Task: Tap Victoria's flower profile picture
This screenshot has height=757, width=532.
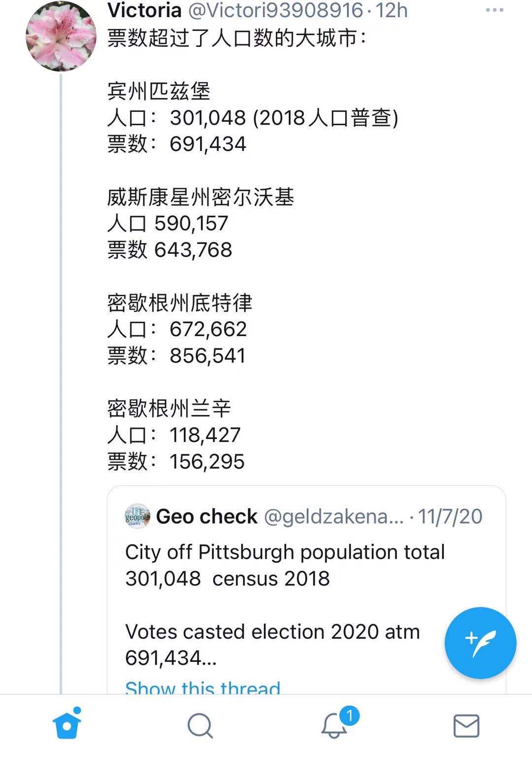Action: [61, 36]
